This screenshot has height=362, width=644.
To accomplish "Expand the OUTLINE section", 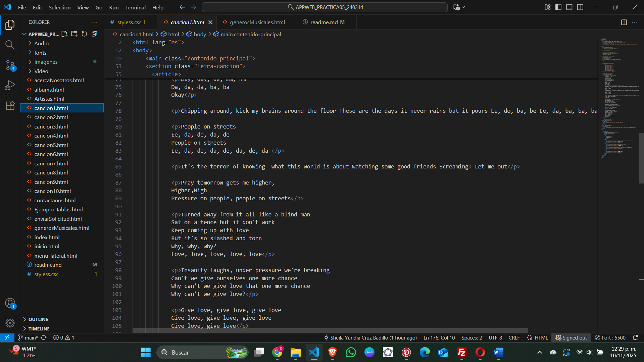I will (38, 319).
